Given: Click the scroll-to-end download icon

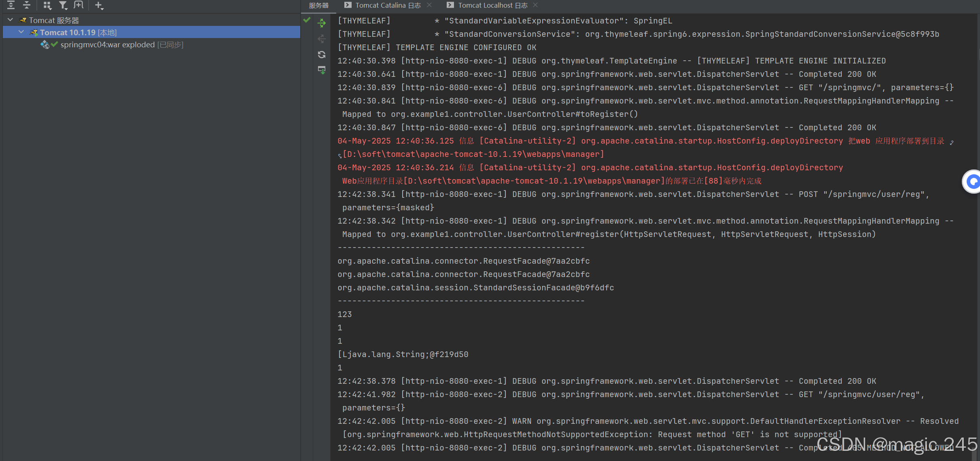Looking at the screenshot, I should pyautogui.click(x=322, y=70).
